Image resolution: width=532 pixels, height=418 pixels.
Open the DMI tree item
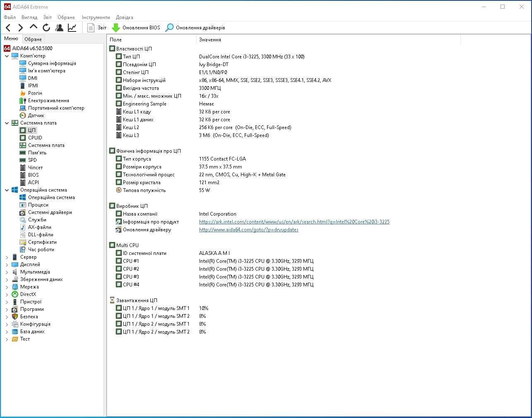tap(33, 78)
